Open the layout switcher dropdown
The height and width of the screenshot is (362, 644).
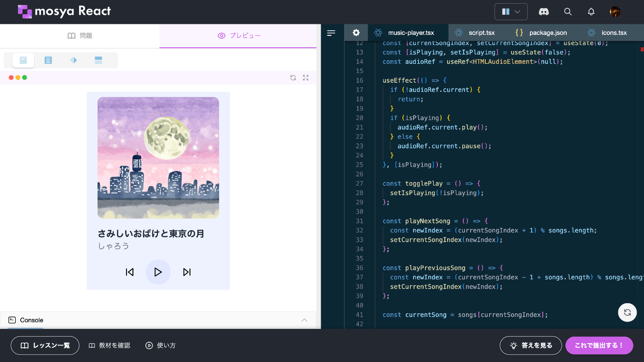[x=511, y=11]
